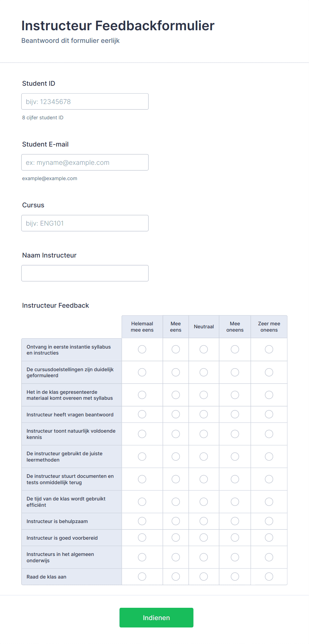The height and width of the screenshot is (644, 309).
Task: Select 'Helemaal mee eens' for instructeurs algemeen onderwijs
Action: coord(142,557)
